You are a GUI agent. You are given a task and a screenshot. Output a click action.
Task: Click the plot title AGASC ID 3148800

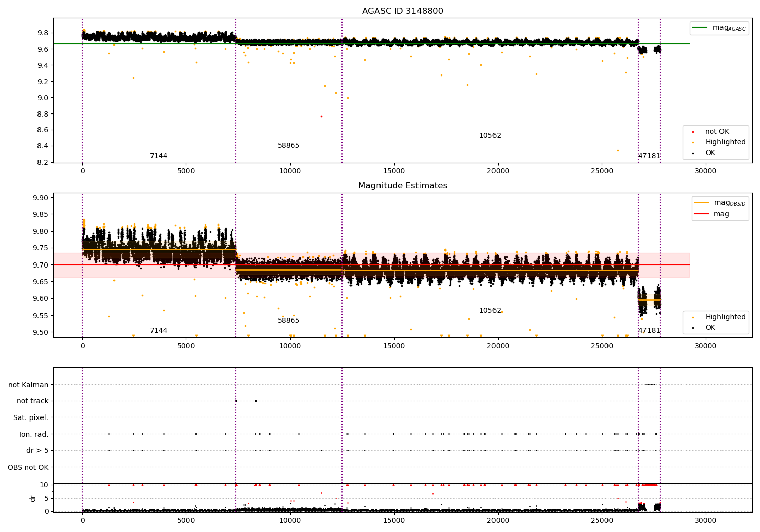402,11
